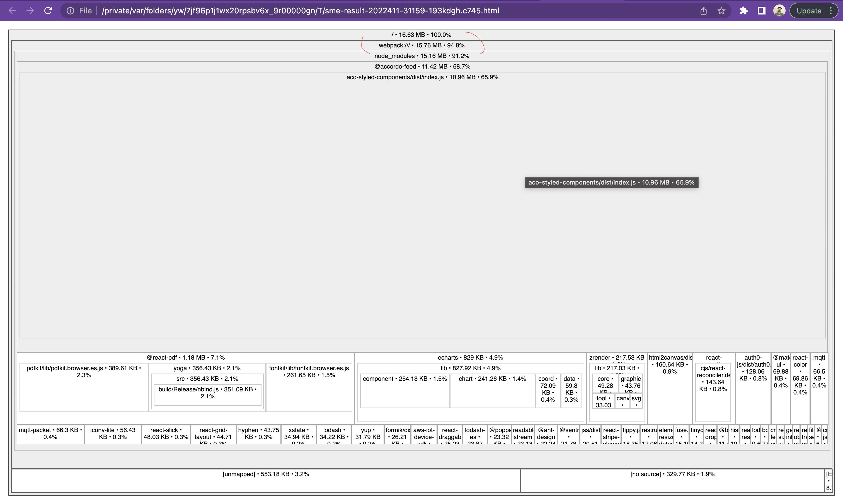Click the site info icon
This screenshot has height=504, width=843.
coord(70,11)
